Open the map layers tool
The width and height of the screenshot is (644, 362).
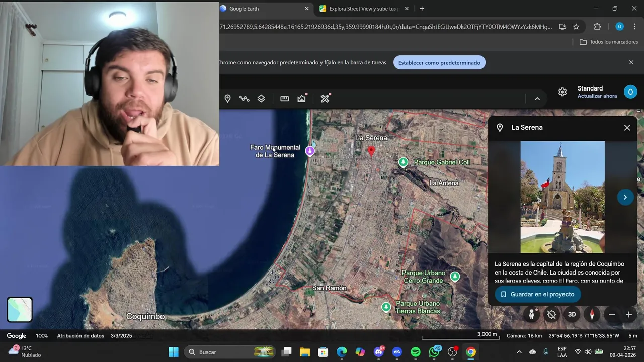[x=261, y=99]
